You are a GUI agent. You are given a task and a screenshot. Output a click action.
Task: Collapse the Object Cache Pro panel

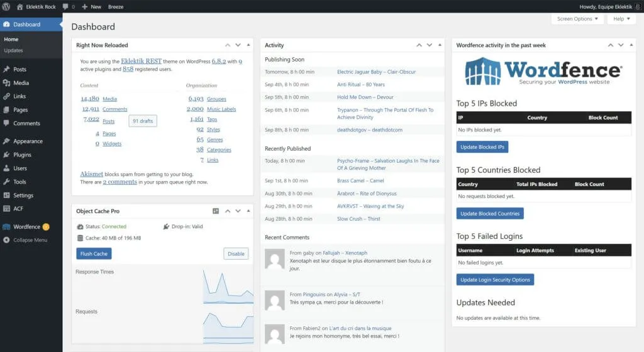point(248,211)
